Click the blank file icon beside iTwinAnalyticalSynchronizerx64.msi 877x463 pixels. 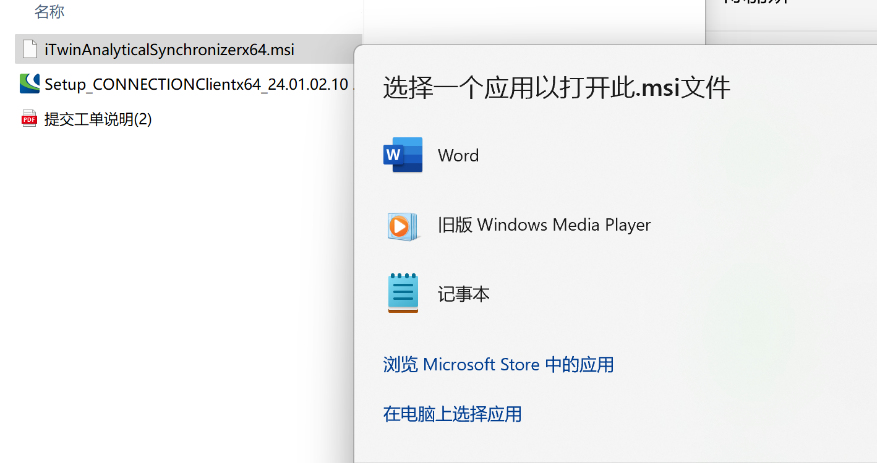point(30,49)
